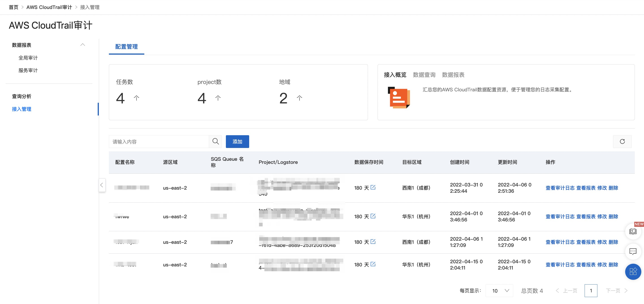Image resolution: width=644 pixels, height=304 pixels.
Task: View audit logs for the 2022-03-31 row
Action: pos(560,188)
